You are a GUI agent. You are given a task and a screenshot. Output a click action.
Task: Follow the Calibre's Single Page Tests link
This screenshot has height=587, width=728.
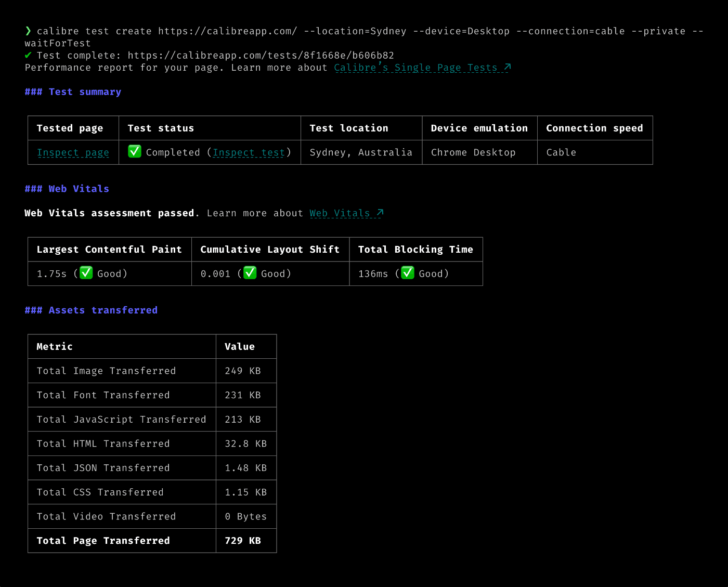[x=416, y=67]
